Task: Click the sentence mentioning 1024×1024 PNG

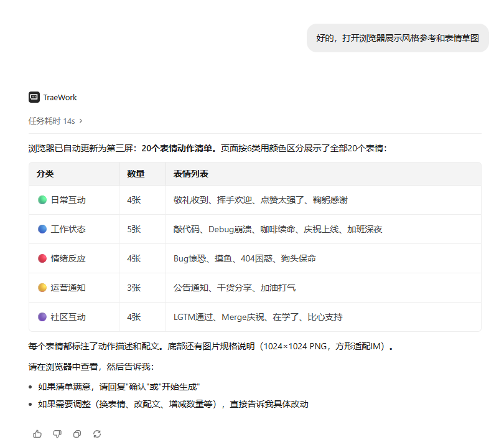Action: 211,346
